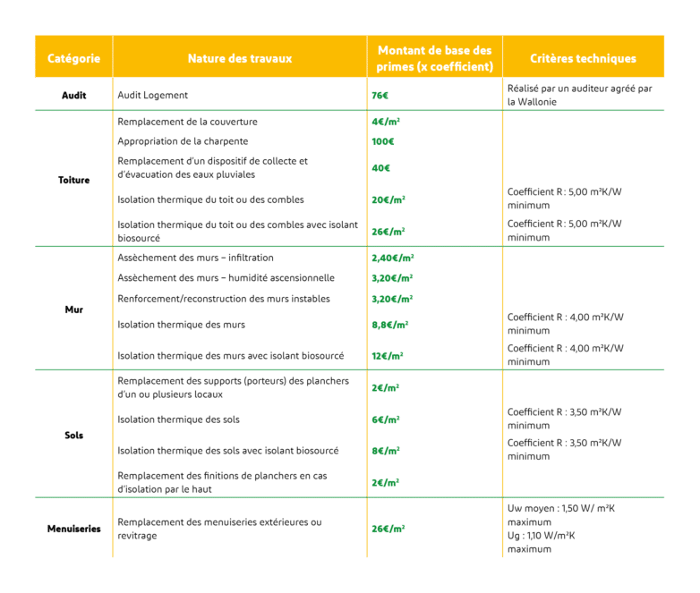This screenshot has width=700, height=593.
Task: Click "Remplacement de la couverture" entry
Action: [x=187, y=122]
